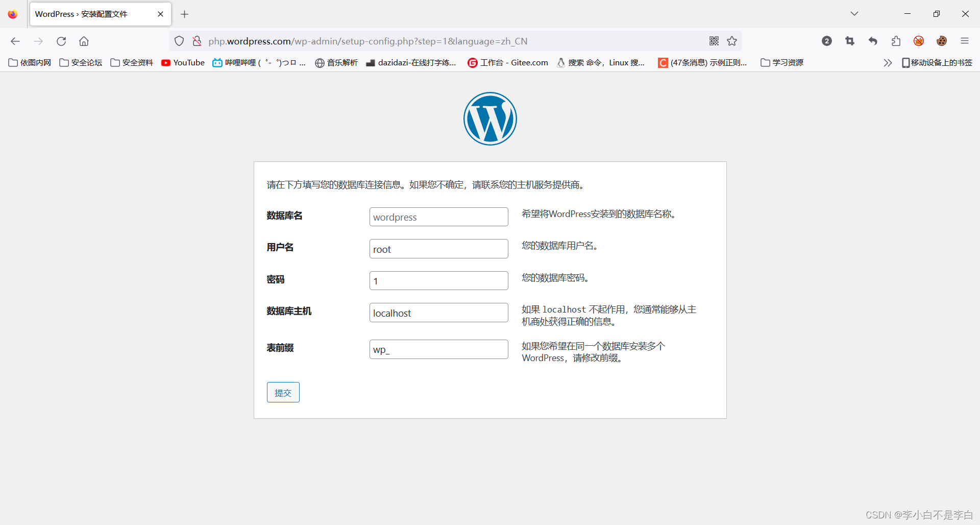Image resolution: width=980 pixels, height=525 pixels.
Task: Open the YouTube bookmark
Action: click(182, 62)
